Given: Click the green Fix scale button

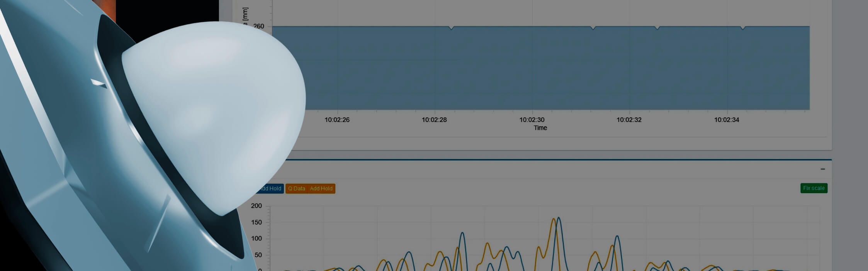Looking at the screenshot, I should point(814,188).
